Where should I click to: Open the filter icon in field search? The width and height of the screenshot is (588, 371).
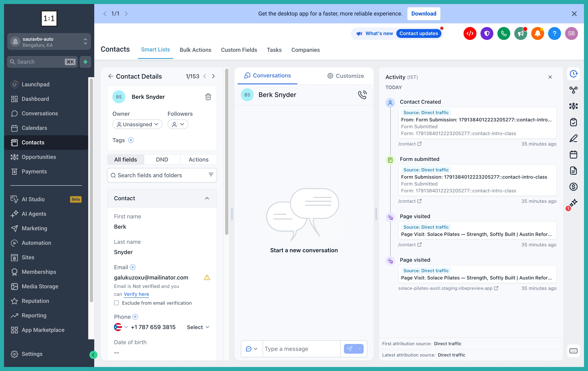[x=211, y=175]
